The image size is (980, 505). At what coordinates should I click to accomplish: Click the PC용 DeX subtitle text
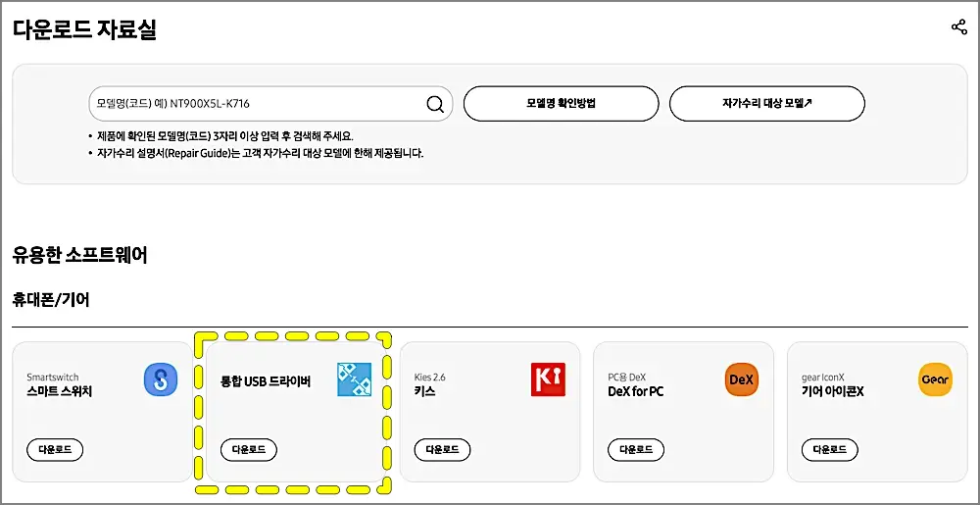[627, 377]
